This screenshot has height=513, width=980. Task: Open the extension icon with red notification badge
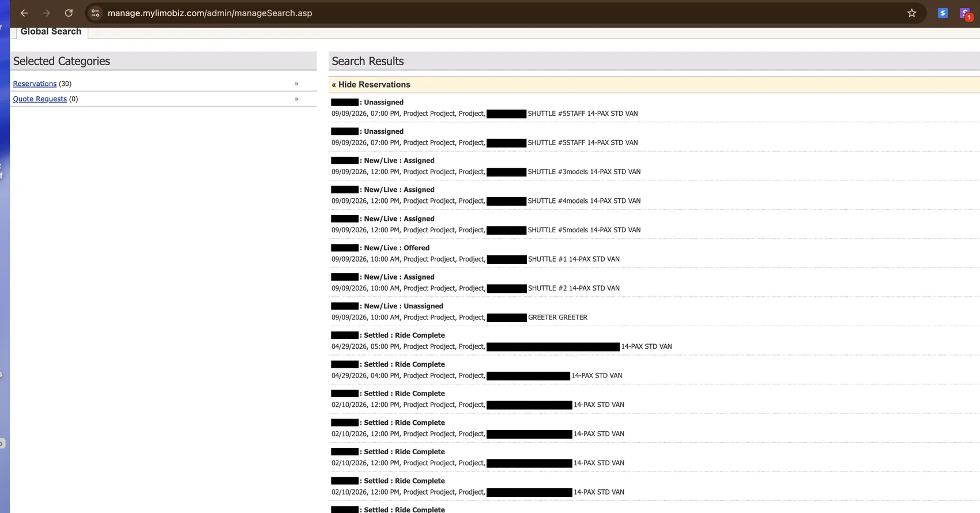click(966, 13)
